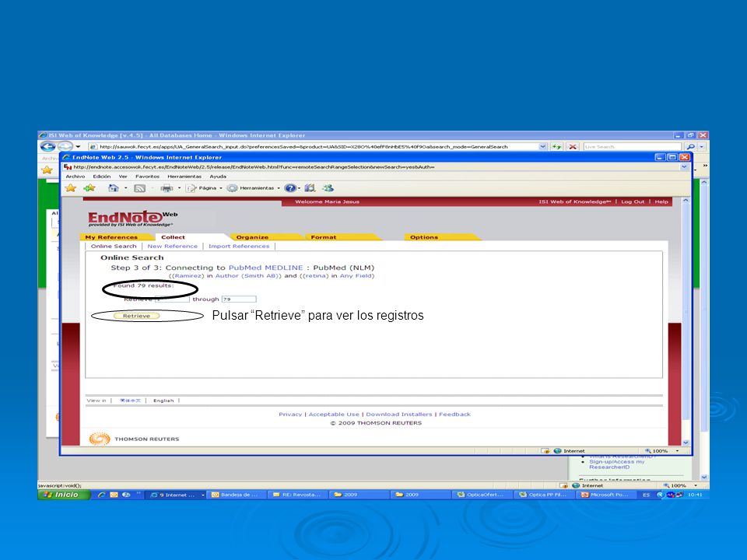Screen dimensions: 747x560
Task: Click Forward arrow in ISI Web of Knowledge window
Action: pyautogui.click(x=65, y=147)
